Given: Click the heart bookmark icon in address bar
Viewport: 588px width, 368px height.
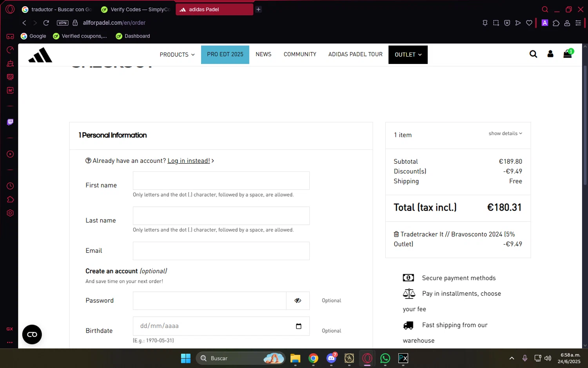Looking at the screenshot, I should coord(529,23).
